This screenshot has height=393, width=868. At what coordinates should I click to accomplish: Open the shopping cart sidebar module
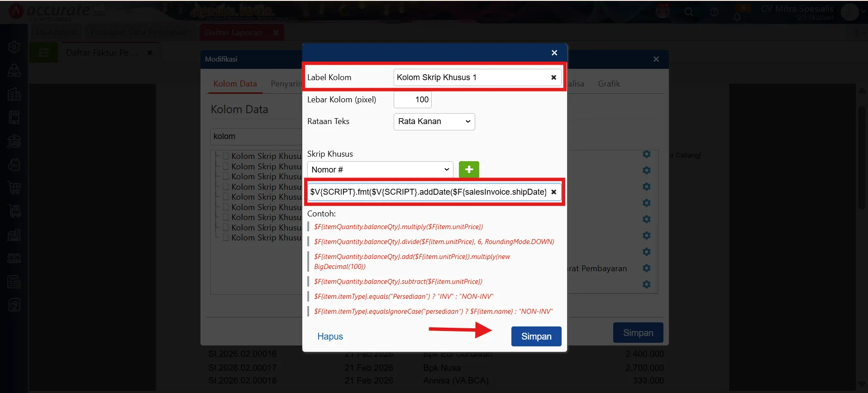[14, 188]
